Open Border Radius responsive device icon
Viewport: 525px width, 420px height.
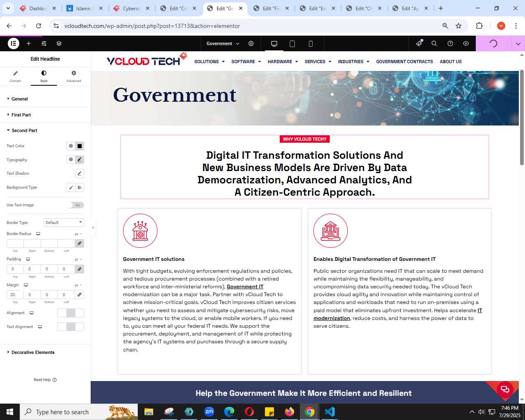pos(38,234)
